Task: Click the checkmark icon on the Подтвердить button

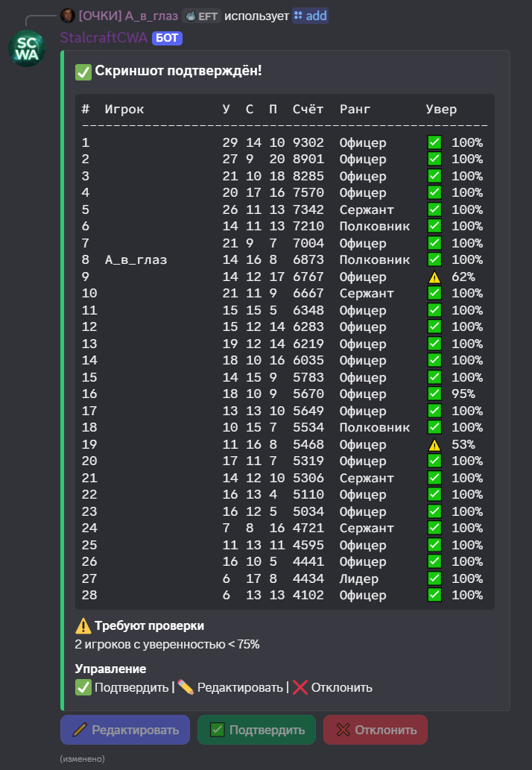Action: 218,730
